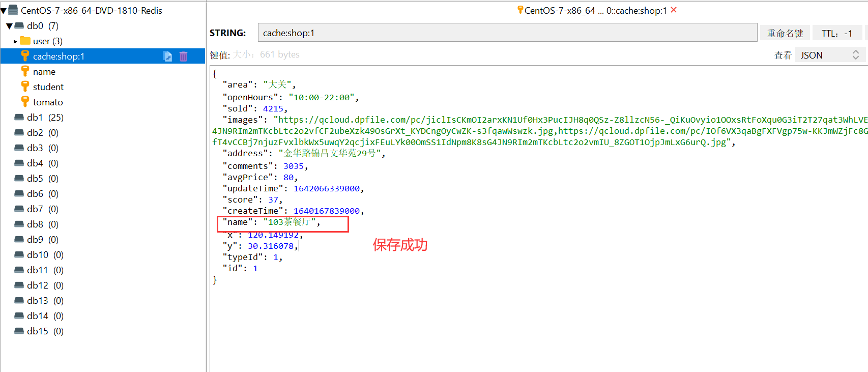Viewport: 868px width, 372px height.
Task: Click the key name field cache:shop:1
Action: [x=507, y=33]
